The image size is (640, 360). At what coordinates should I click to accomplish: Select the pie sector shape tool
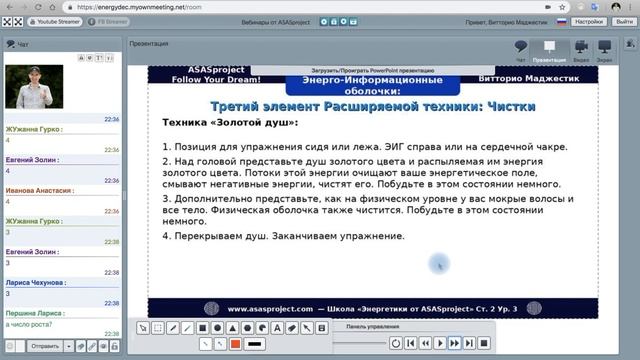[262, 328]
